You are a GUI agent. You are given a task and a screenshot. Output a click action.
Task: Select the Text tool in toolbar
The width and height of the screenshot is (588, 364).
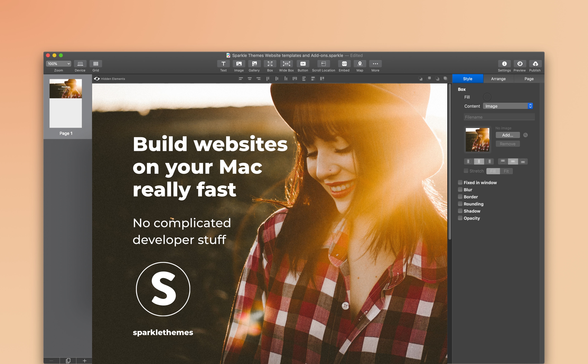223,64
